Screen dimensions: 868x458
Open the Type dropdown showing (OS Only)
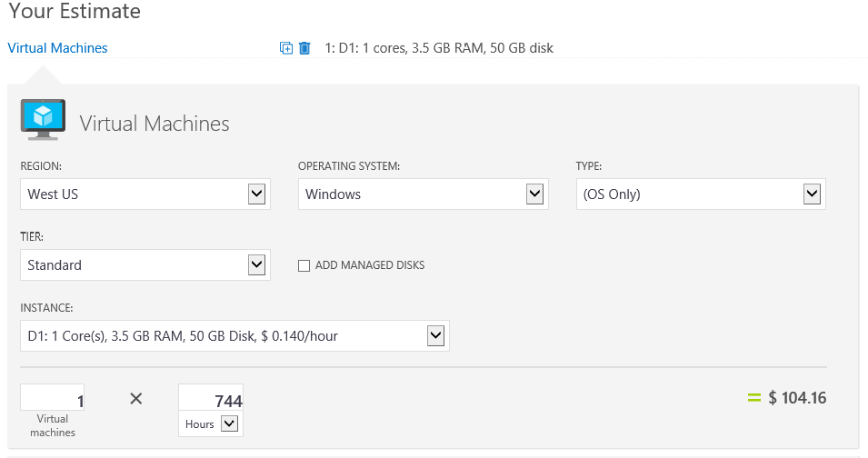(x=701, y=194)
